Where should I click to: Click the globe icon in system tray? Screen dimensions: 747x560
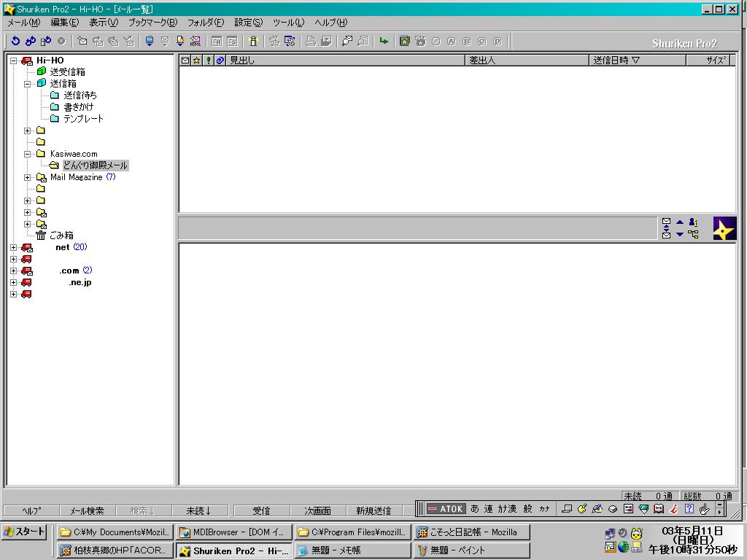(623, 547)
